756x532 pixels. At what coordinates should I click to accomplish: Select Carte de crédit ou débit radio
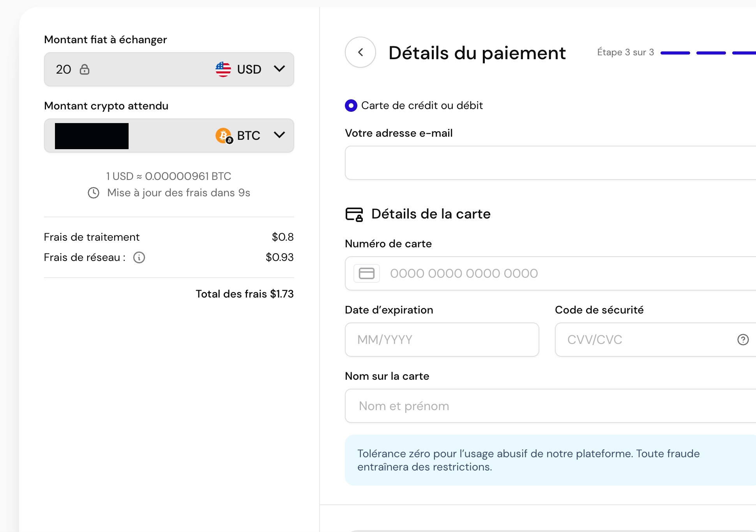(351, 106)
